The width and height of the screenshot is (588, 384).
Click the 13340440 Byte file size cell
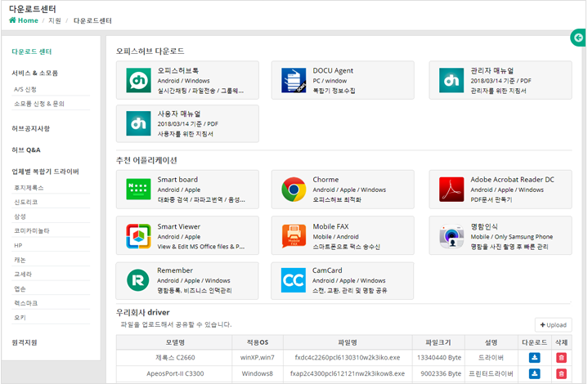point(438,357)
